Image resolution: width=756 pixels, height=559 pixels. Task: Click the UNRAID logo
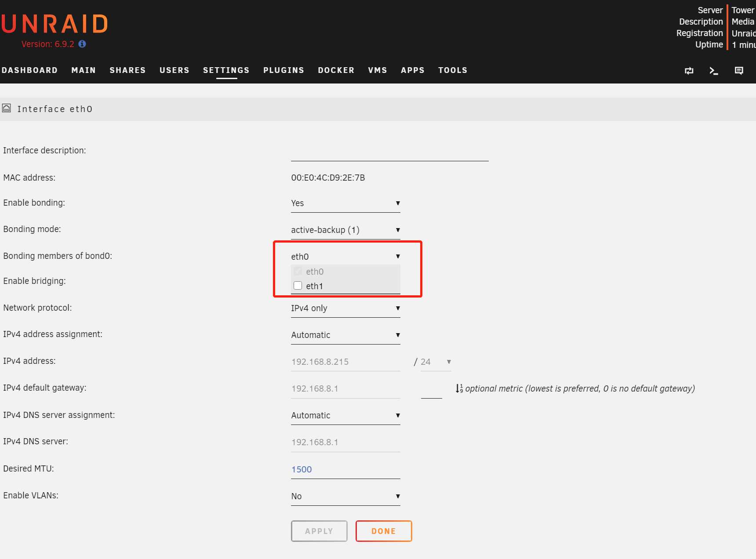54,24
